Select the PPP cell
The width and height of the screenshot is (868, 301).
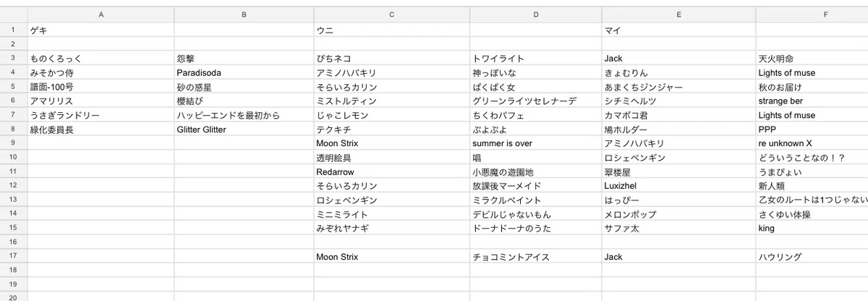(x=812, y=130)
